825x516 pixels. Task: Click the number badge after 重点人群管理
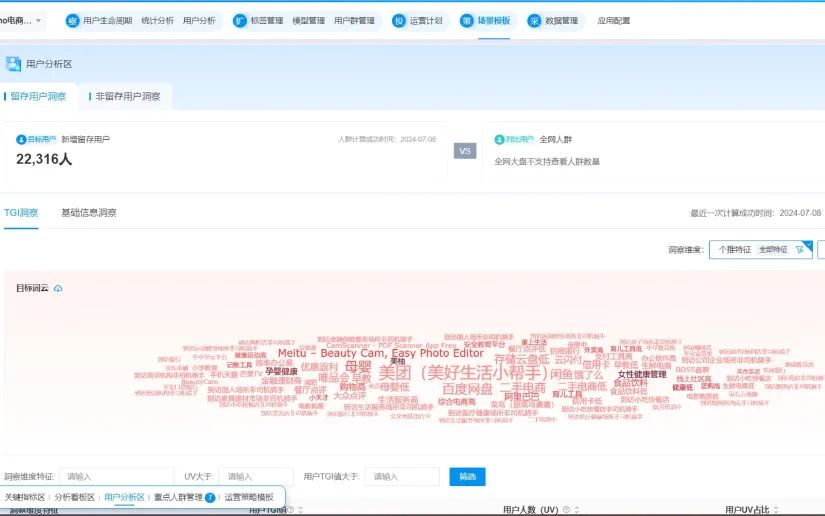209,497
